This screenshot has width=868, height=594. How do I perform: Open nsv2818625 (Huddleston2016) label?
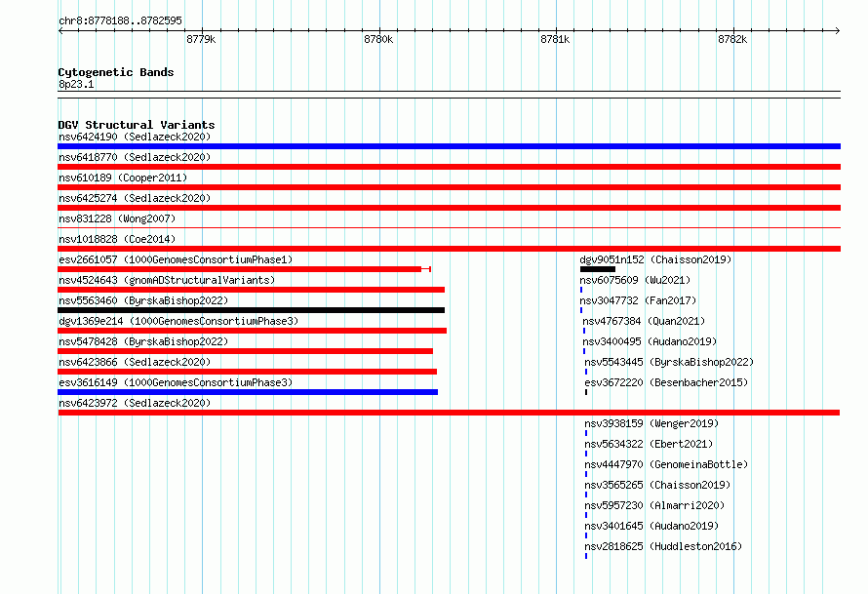(x=663, y=546)
